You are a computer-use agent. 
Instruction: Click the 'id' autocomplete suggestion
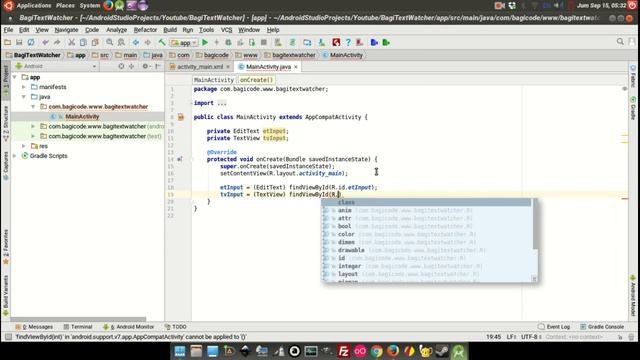428,258
